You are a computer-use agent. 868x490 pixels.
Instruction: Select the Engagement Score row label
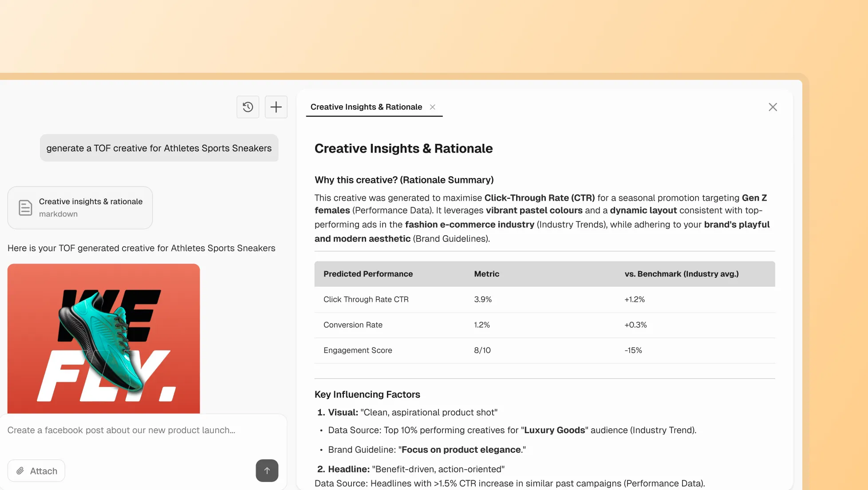click(x=358, y=350)
